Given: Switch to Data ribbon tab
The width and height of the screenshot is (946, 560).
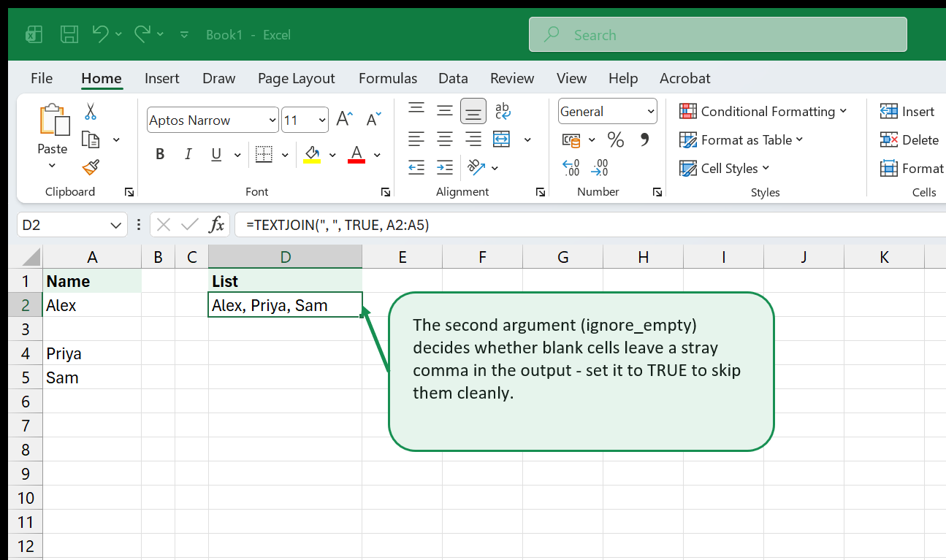Looking at the screenshot, I should point(453,78).
